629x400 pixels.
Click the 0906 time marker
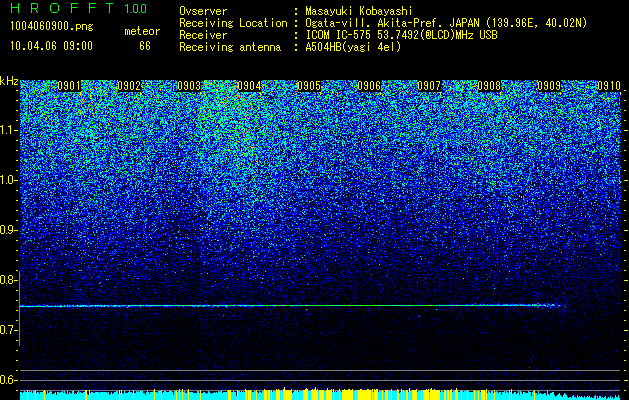(x=369, y=86)
